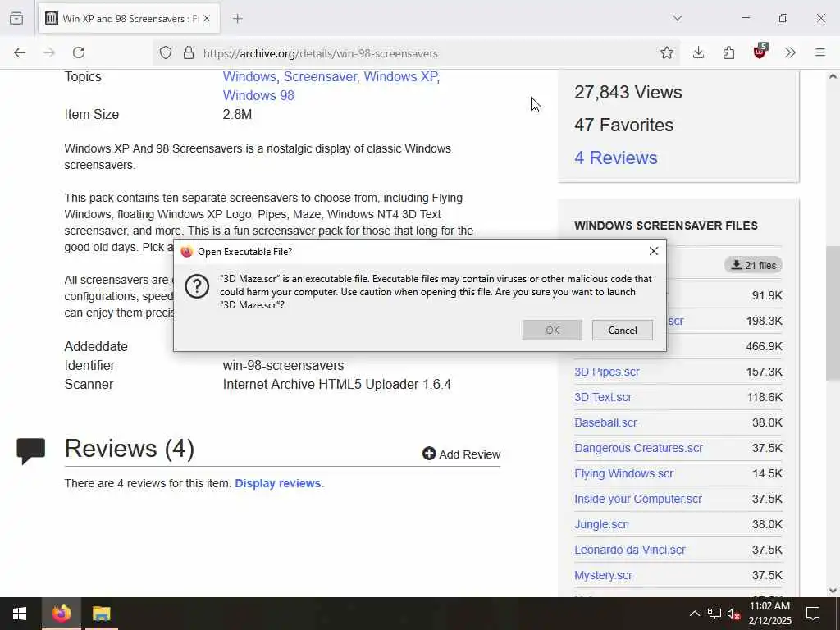Click the 2.8M item size value
840x630 pixels.
(237, 114)
